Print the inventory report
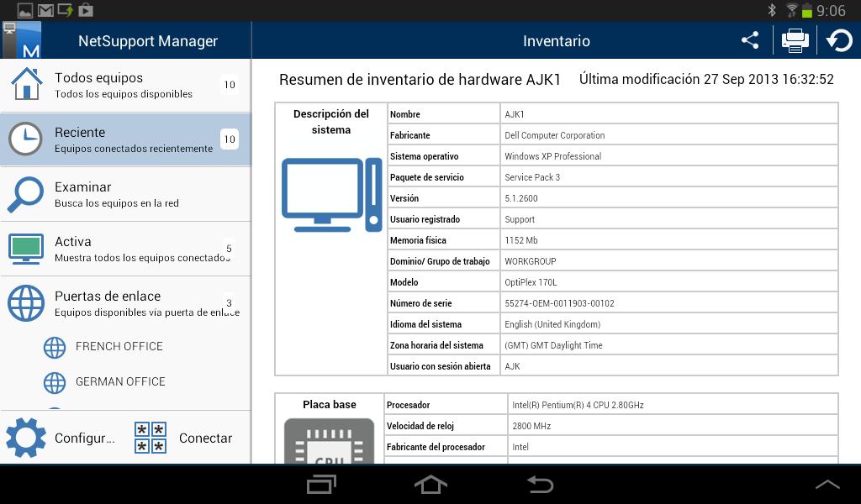861x504 pixels. (795, 40)
